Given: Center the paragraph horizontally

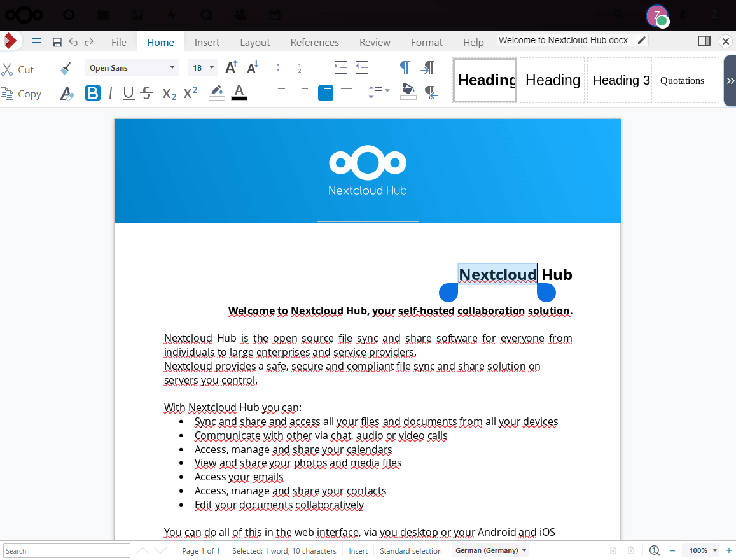Looking at the screenshot, I should pos(305,93).
